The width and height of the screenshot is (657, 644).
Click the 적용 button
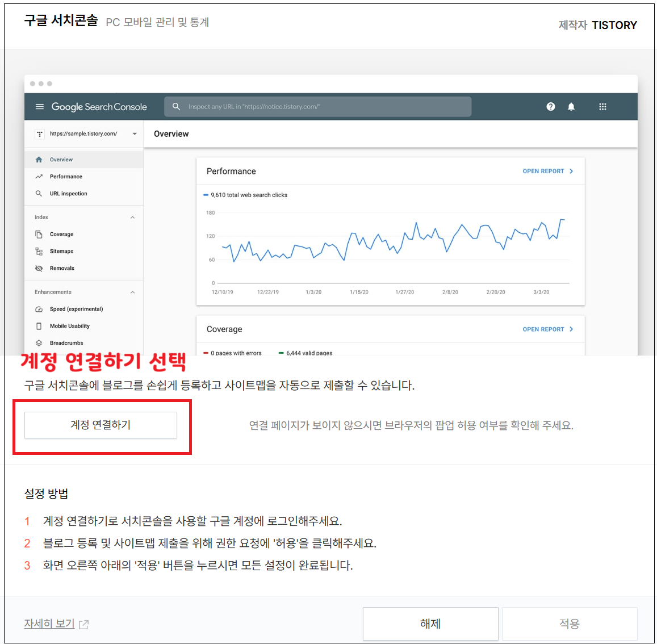[570, 624]
